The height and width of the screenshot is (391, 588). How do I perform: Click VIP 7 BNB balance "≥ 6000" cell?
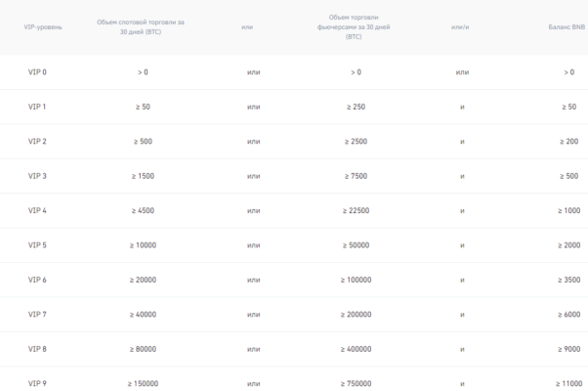pos(568,314)
